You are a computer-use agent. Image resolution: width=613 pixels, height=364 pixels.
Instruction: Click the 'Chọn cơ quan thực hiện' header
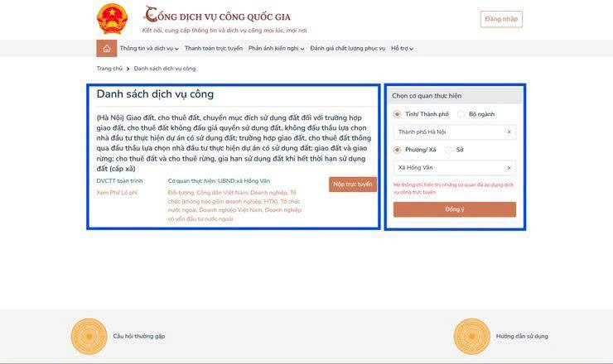coord(455,96)
